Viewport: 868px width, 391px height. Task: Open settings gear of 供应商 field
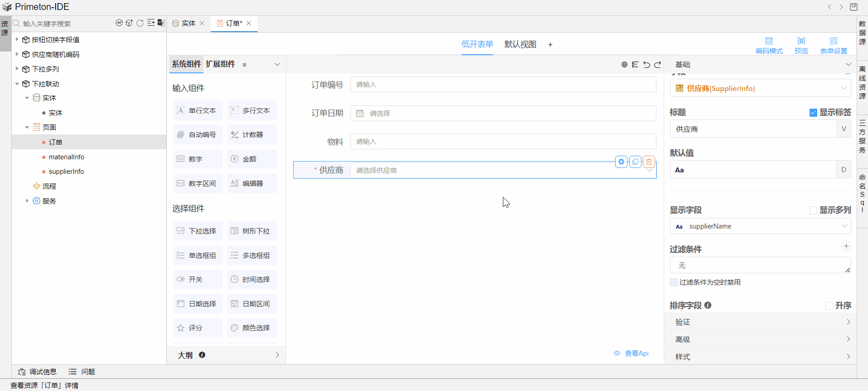pyautogui.click(x=621, y=162)
